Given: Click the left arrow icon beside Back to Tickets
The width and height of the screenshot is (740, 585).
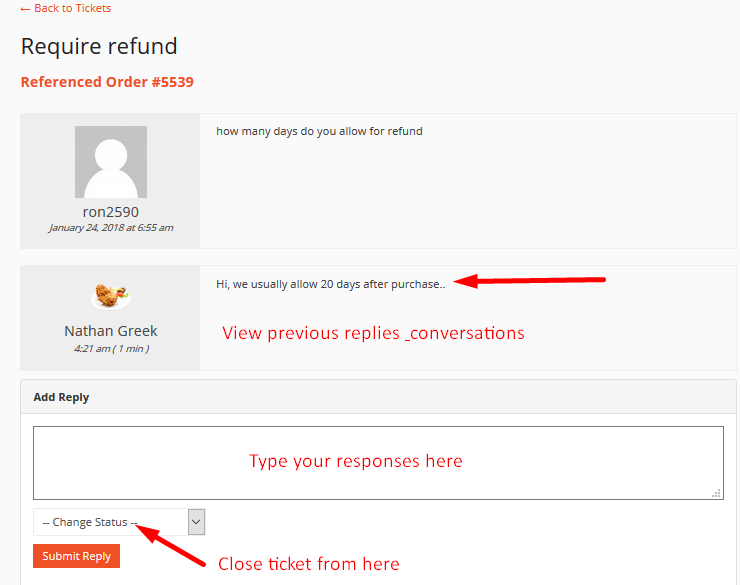Looking at the screenshot, I should [x=25, y=9].
